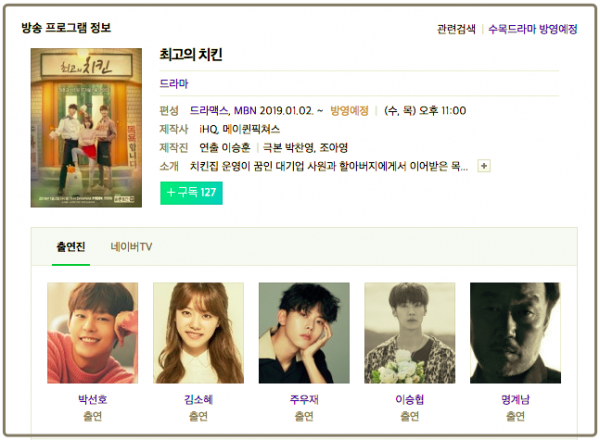This screenshot has height=440, width=600.
Task: Open the 드라마 category link
Action: click(174, 83)
